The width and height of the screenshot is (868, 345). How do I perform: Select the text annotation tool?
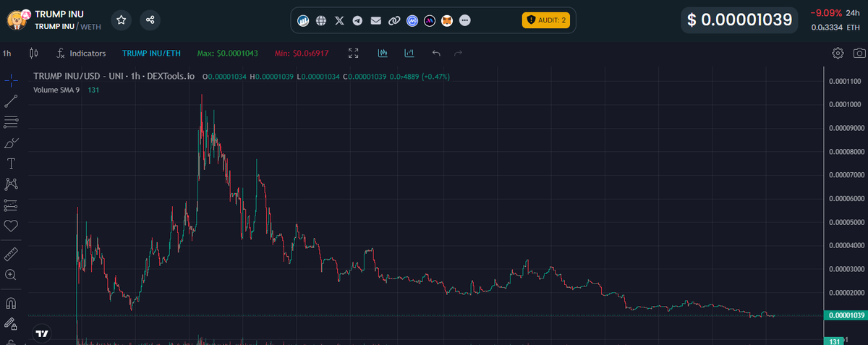(x=11, y=163)
